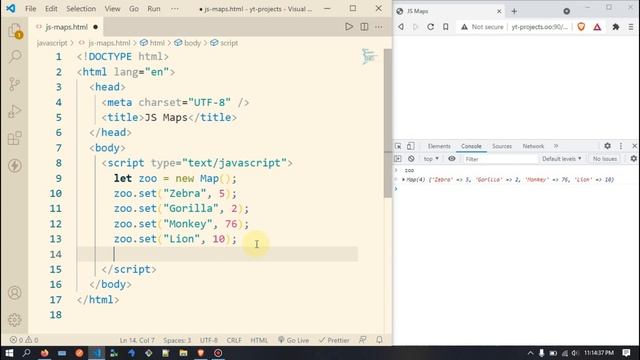Show the console sidebar toggle

coord(398,159)
